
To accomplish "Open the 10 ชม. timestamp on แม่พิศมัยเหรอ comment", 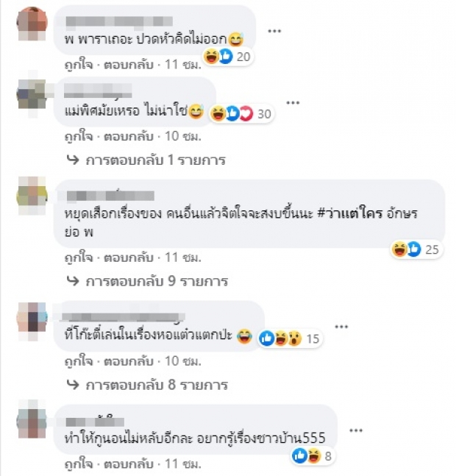I will coord(183,136).
